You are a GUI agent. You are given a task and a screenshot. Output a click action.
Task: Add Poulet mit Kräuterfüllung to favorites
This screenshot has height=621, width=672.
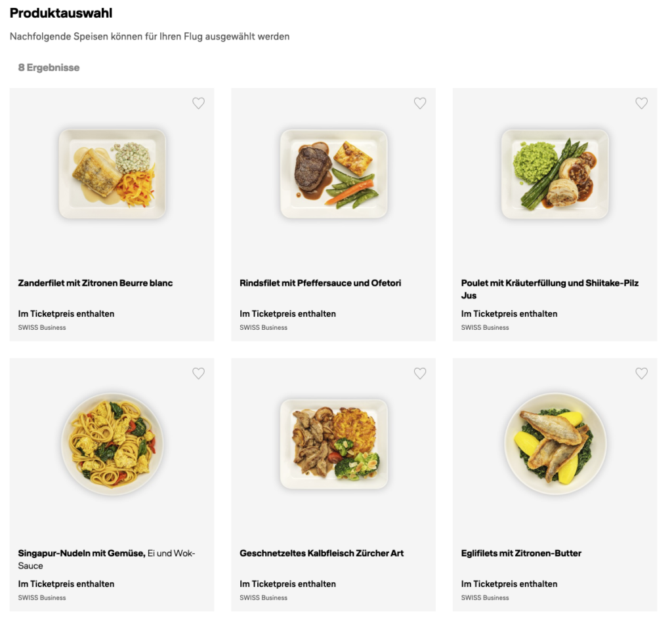pos(641,103)
